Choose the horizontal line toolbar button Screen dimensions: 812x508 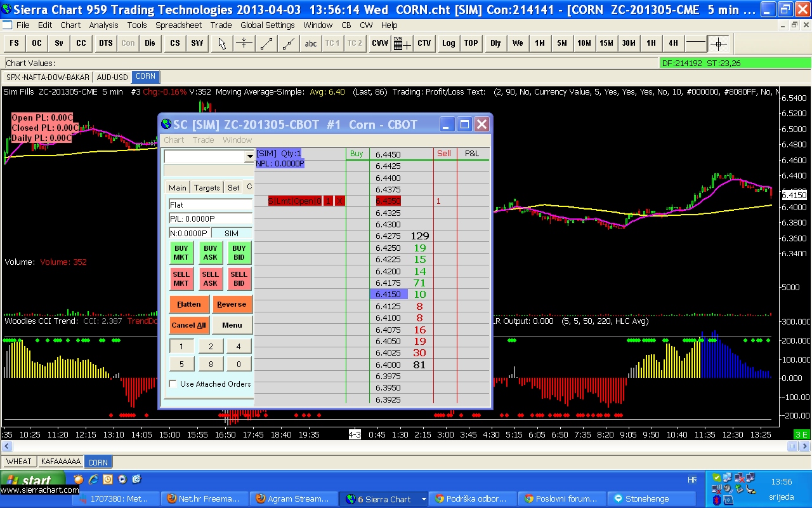[x=696, y=43]
